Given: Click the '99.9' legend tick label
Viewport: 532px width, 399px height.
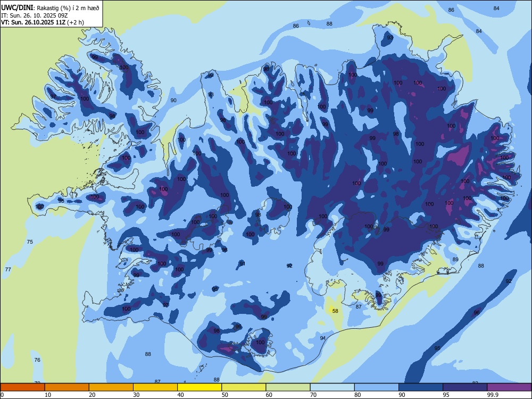Looking at the screenshot, I should coord(492,395).
